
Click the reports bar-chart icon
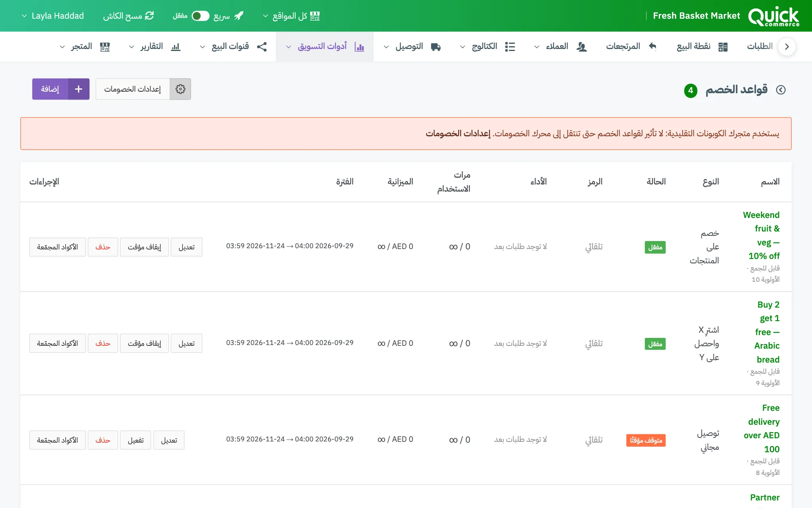pyautogui.click(x=176, y=47)
